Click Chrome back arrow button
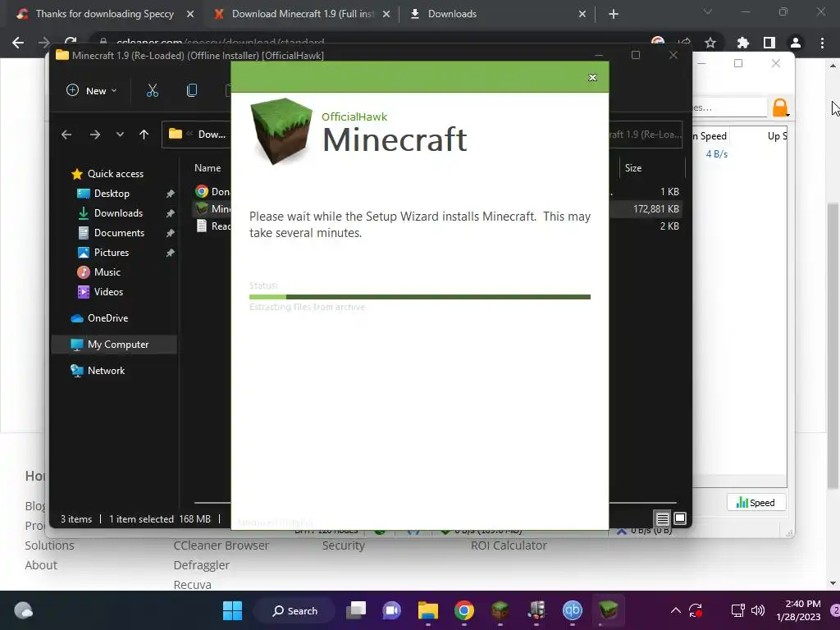 tap(18, 43)
